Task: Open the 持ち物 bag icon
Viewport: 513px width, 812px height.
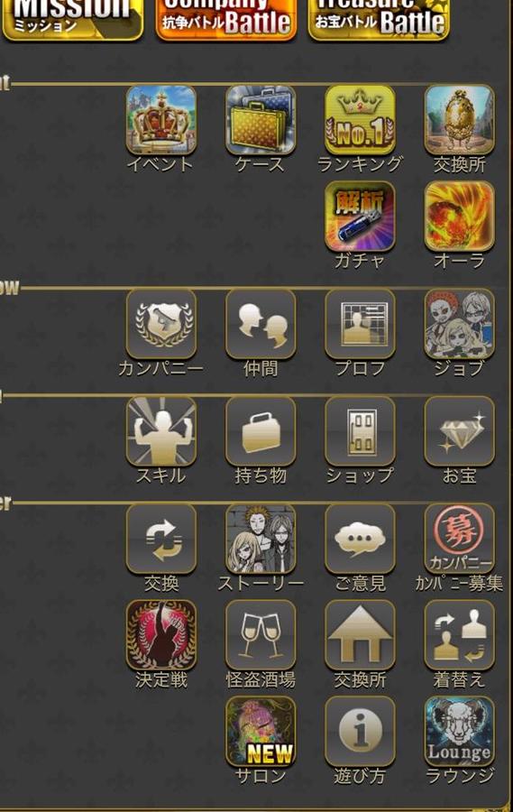Action: [x=261, y=431]
